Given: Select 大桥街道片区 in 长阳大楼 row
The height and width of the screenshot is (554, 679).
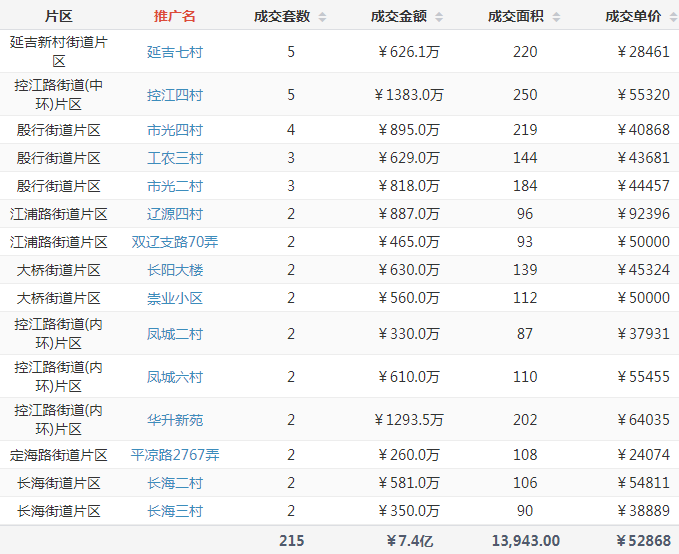Looking at the screenshot, I should point(58,270).
